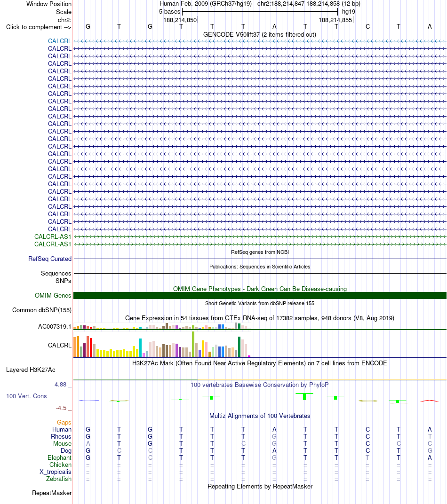This screenshot has height=504, width=447.
Task: Select the Dog alignment row label
Action: click(x=66, y=451)
